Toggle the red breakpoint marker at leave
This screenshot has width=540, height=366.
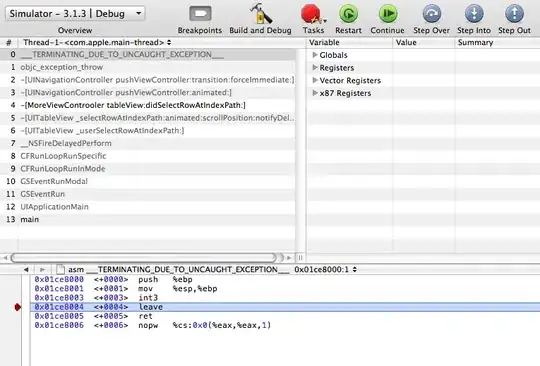pos(18,307)
